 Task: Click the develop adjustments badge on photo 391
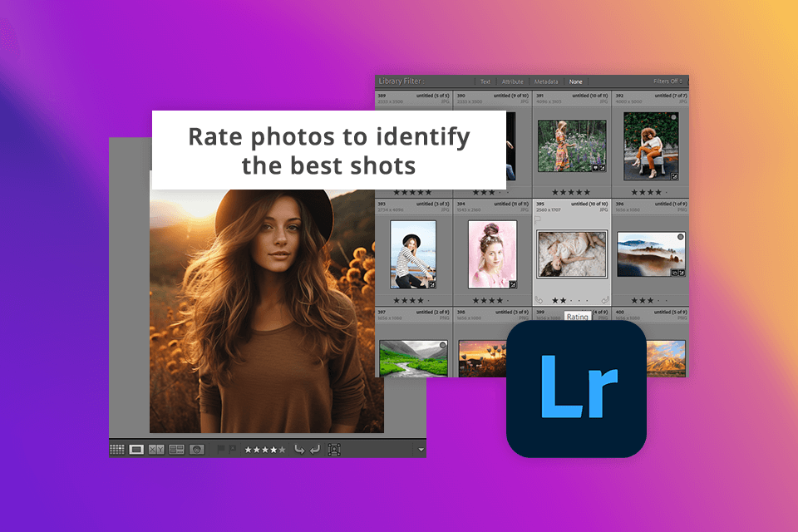(x=602, y=168)
